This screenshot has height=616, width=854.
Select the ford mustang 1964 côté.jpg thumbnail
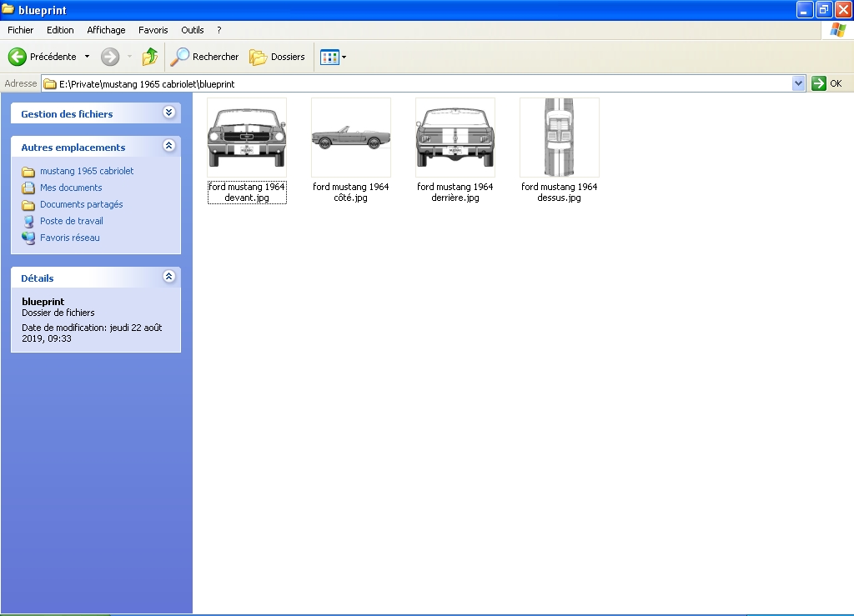[351, 138]
